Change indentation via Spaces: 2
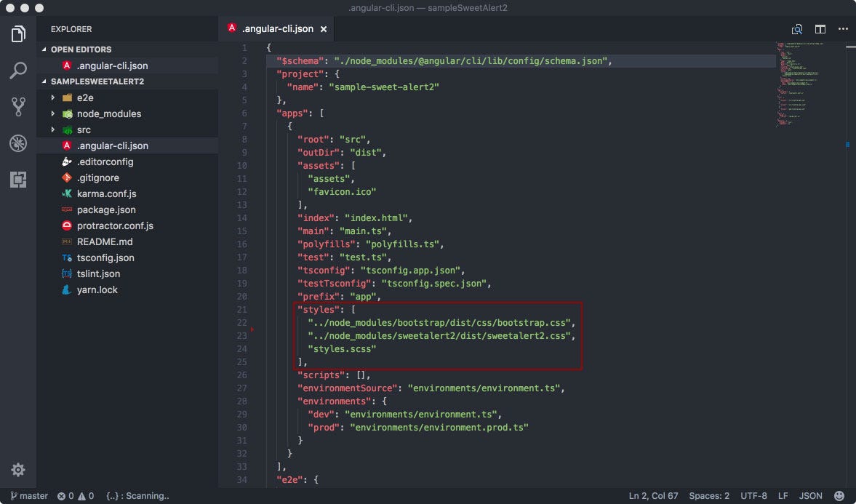This screenshot has width=856, height=504. (x=708, y=496)
